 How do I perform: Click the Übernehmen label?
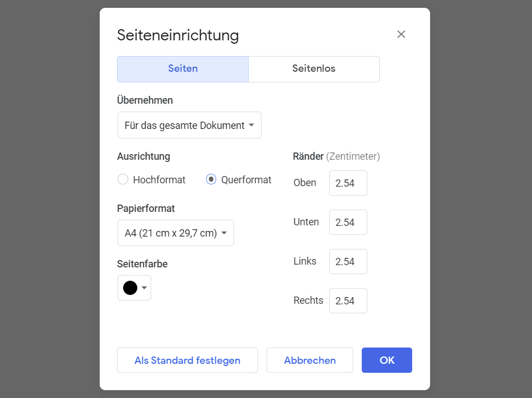(145, 100)
